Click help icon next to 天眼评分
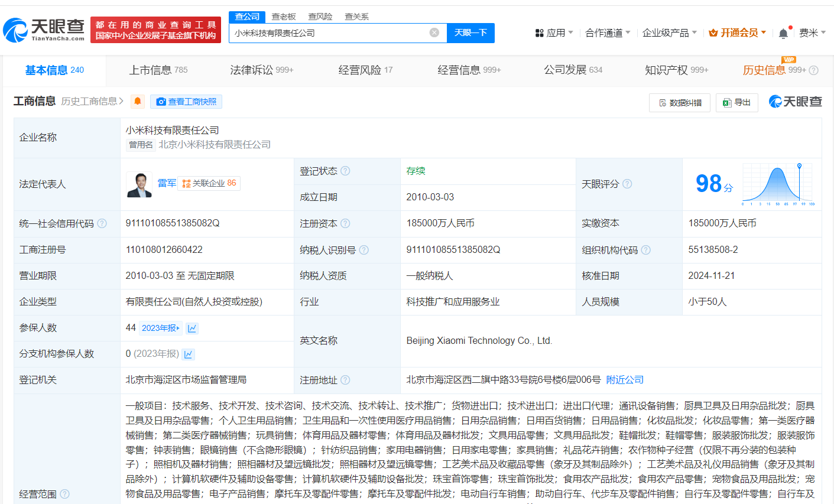834x504 pixels. pyautogui.click(x=627, y=184)
